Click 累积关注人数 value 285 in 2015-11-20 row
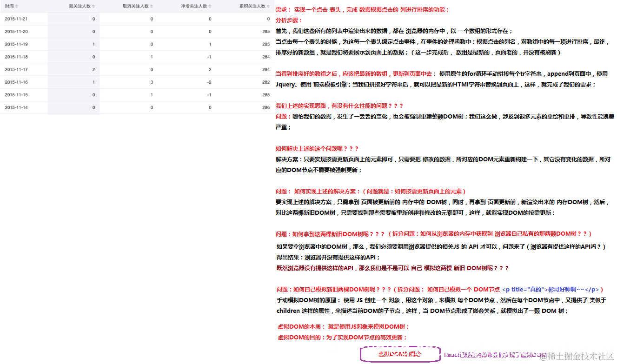This screenshot has width=617, height=364. click(x=266, y=32)
